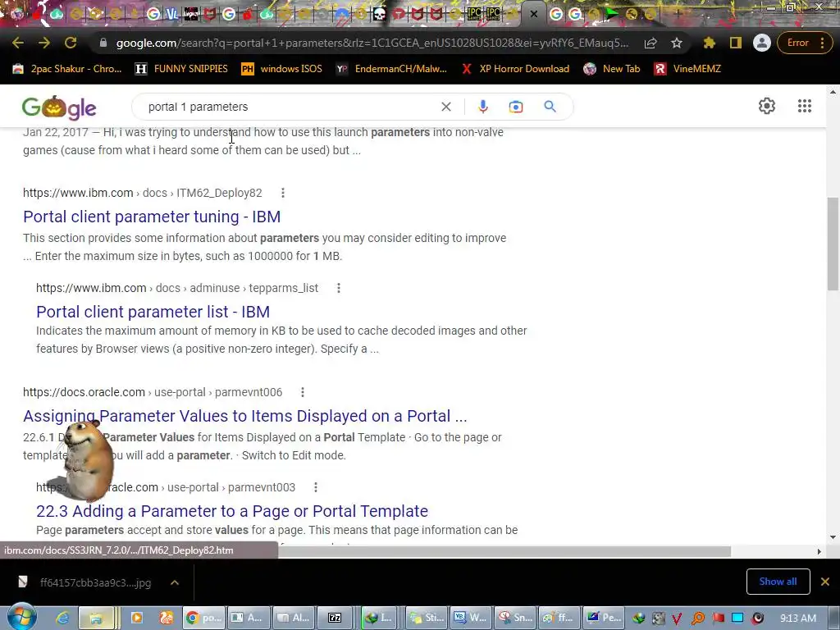Click the search box containing portal 1 parameters
The width and height of the screenshot is (840, 630).
click(290, 107)
